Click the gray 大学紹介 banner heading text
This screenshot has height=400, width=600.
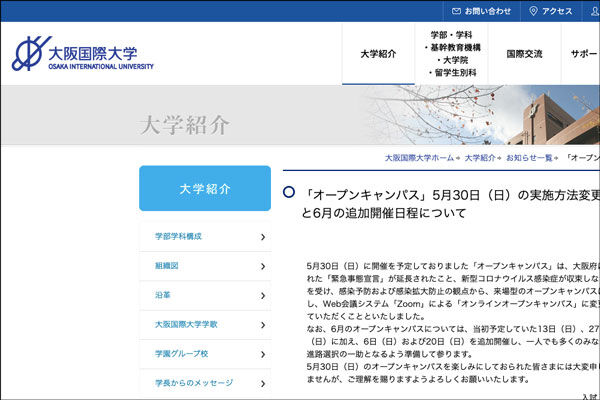tap(184, 125)
